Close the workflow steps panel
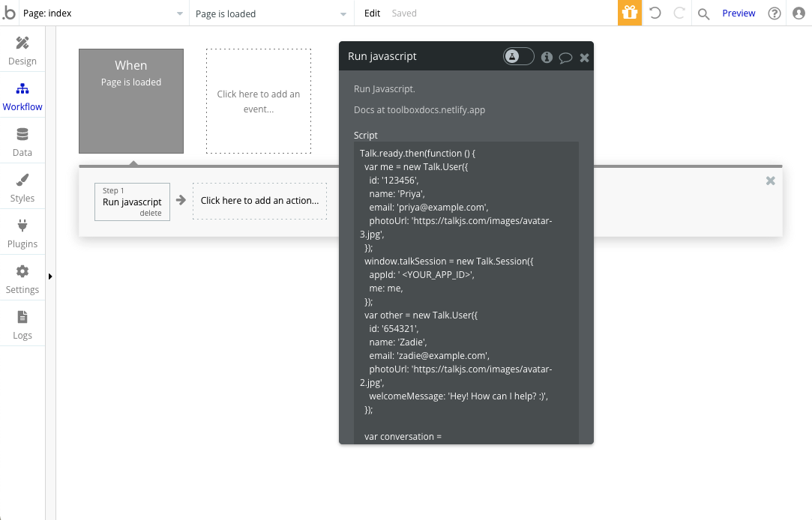 tap(771, 181)
